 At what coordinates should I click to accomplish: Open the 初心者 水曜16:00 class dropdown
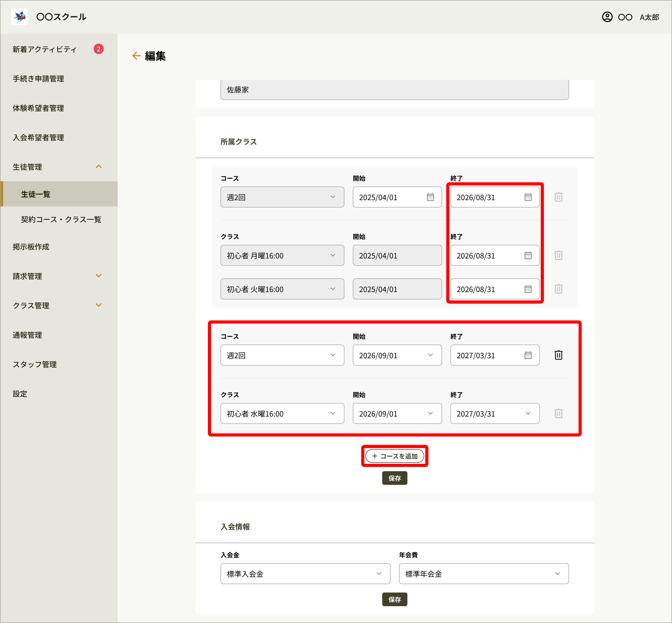282,414
